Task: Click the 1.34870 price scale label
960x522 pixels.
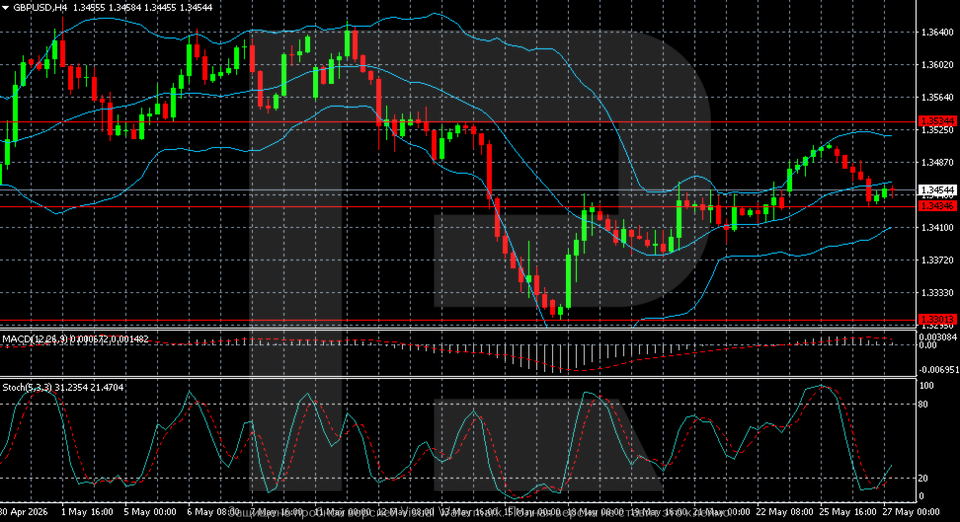Action: 937,162
